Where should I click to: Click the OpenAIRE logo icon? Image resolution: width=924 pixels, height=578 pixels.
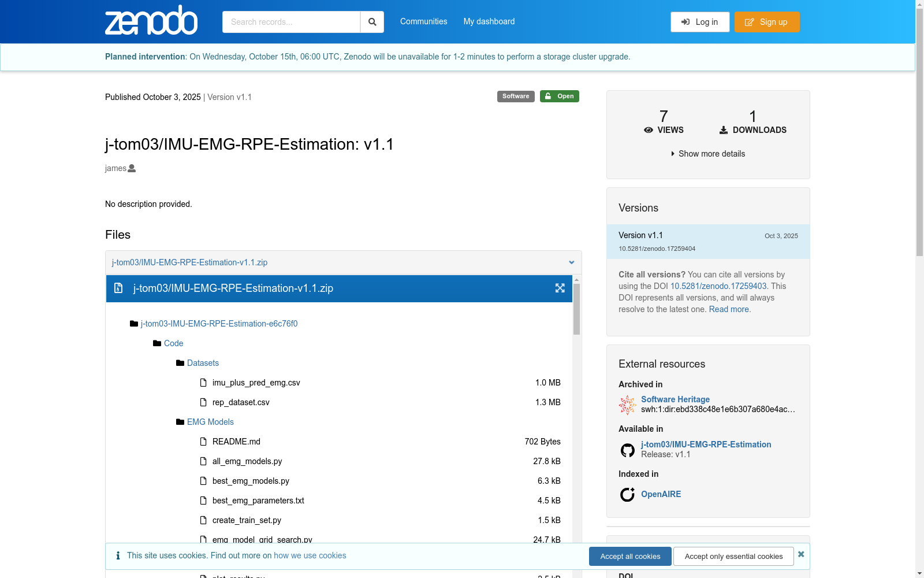[x=627, y=494]
